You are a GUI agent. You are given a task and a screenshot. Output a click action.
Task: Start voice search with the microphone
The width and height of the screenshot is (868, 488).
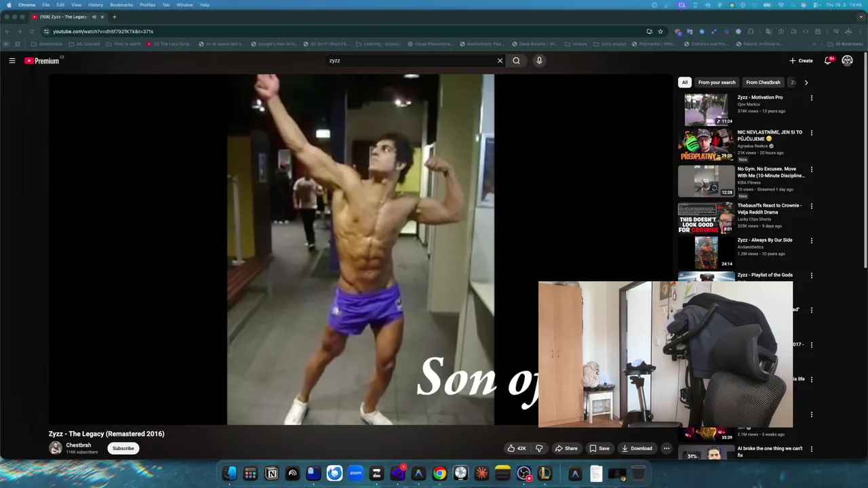539,60
